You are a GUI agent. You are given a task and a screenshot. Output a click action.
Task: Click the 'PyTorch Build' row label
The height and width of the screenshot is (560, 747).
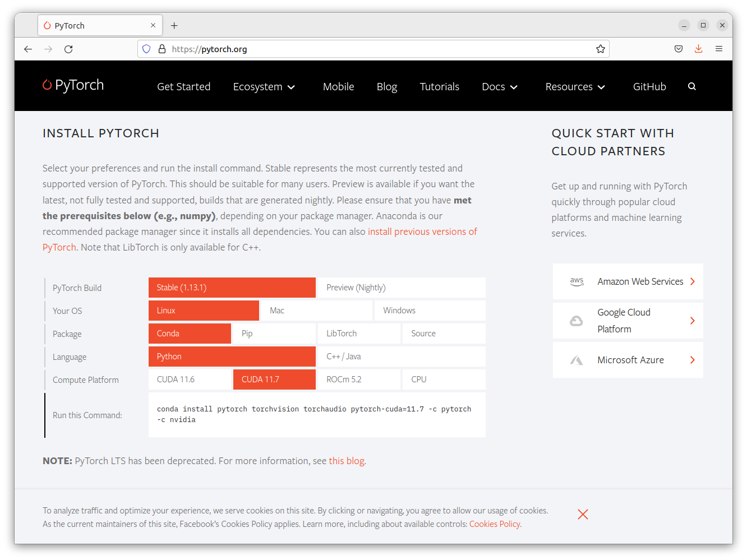pyautogui.click(x=77, y=288)
